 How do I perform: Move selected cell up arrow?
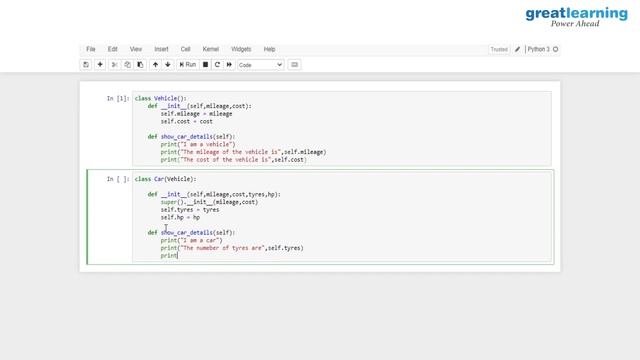pyautogui.click(x=156, y=64)
